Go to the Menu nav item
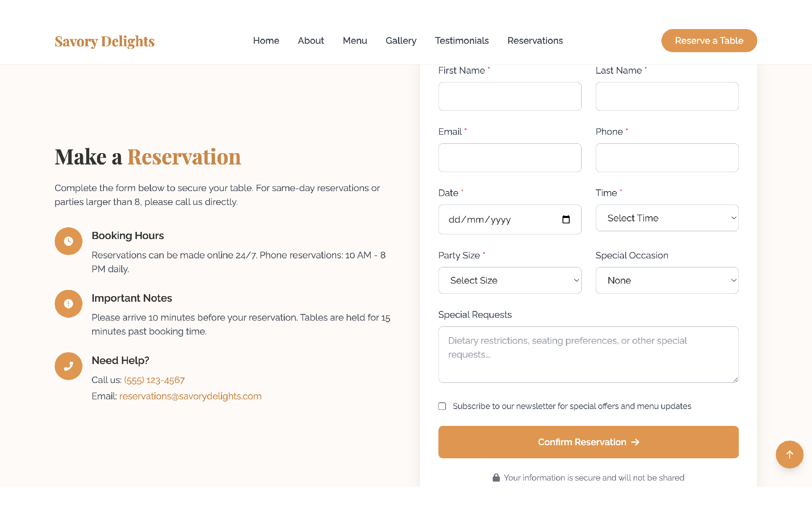This screenshot has width=812, height=505. (355, 41)
